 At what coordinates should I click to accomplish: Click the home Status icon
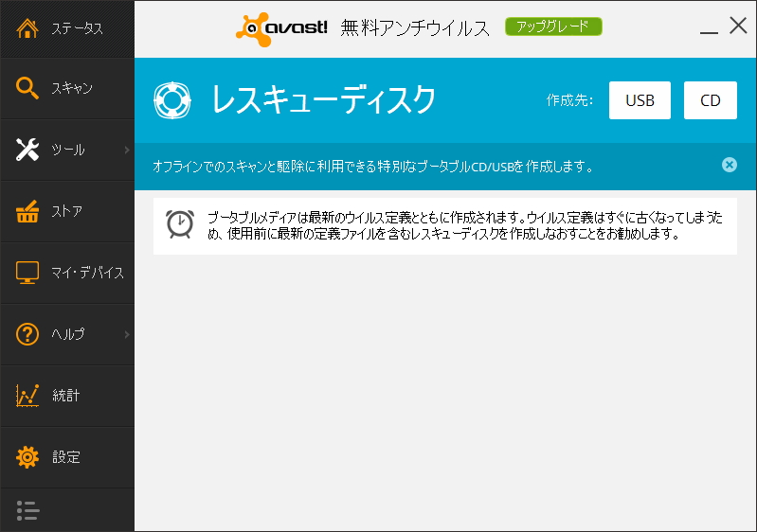(x=27, y=28)
